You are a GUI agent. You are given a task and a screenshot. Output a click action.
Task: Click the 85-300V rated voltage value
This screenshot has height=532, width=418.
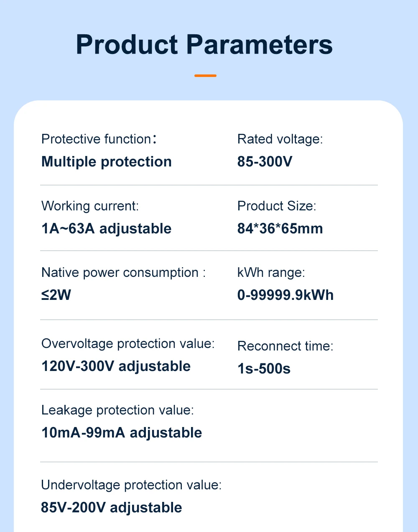[x=265, y=161]
